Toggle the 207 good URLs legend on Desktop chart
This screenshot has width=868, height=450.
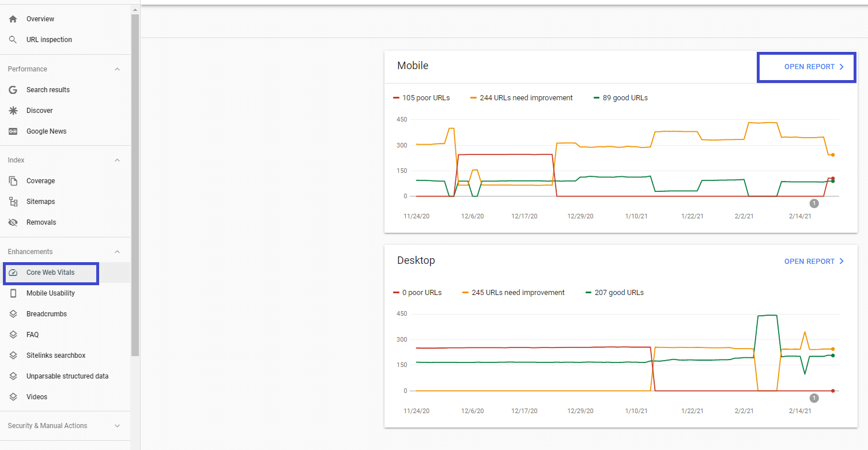pos(614,292)
